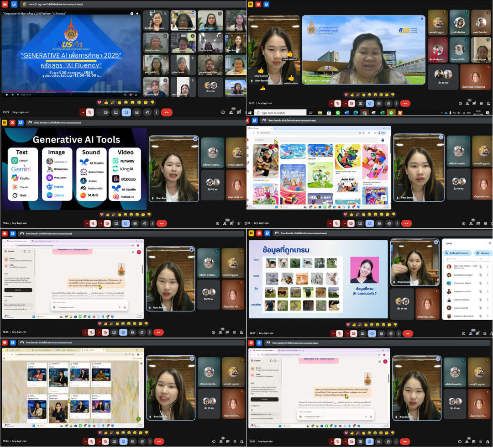This screenshot has width=493, height=448.
Task: Toggle camera in the 13:56 meeting panel
Action: (x=107, y=224)
